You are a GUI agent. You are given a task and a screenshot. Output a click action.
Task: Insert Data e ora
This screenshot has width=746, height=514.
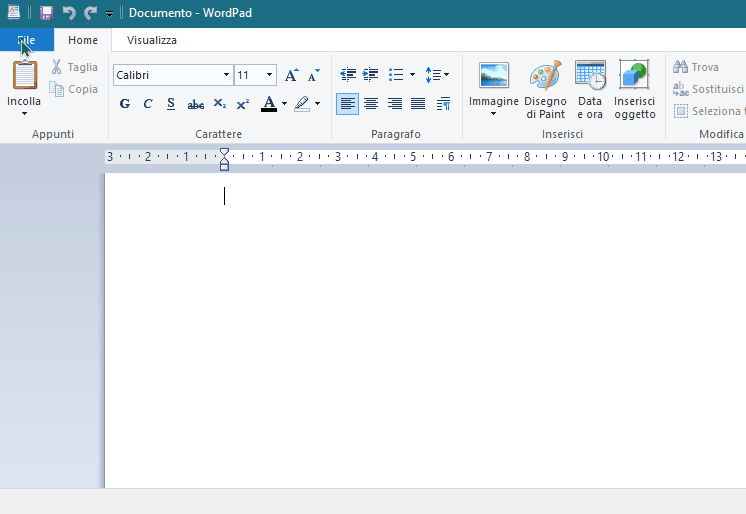pyautogui.click(x=590, y=89)
